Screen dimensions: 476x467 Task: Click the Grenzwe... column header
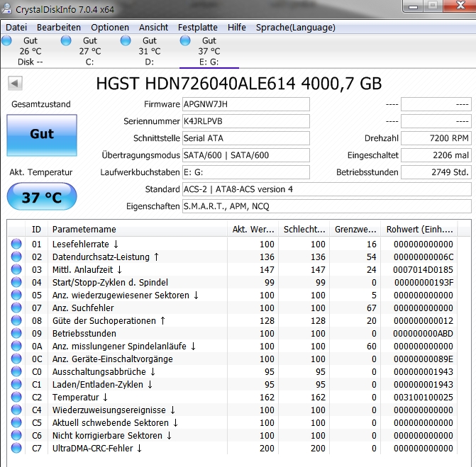pos(355,230)
